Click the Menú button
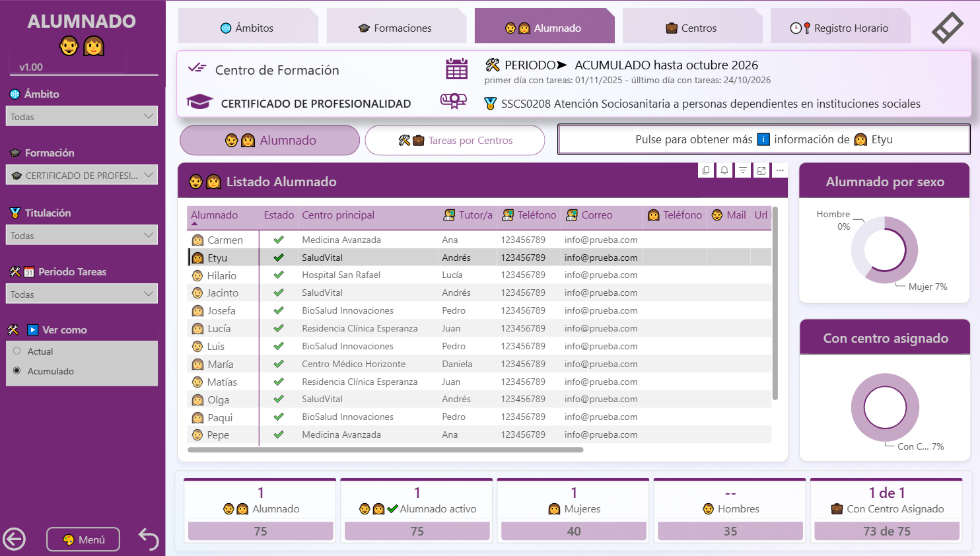The image size is (980, 556). tap(83, 539)
